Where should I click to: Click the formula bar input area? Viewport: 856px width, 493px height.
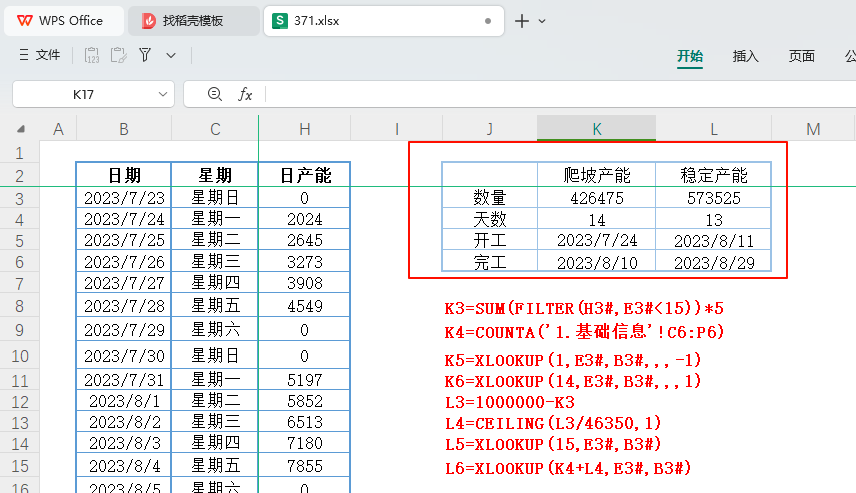pyautogui.click(x=561, y=94)
